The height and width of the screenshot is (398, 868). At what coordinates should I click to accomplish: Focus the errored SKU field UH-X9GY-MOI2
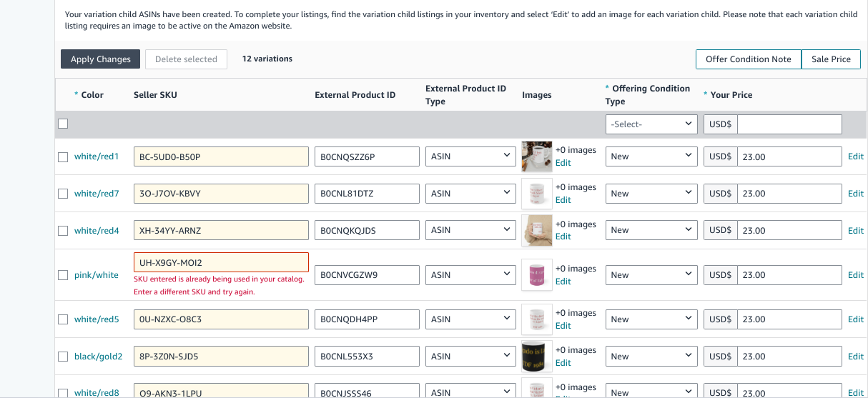(221, 262)
